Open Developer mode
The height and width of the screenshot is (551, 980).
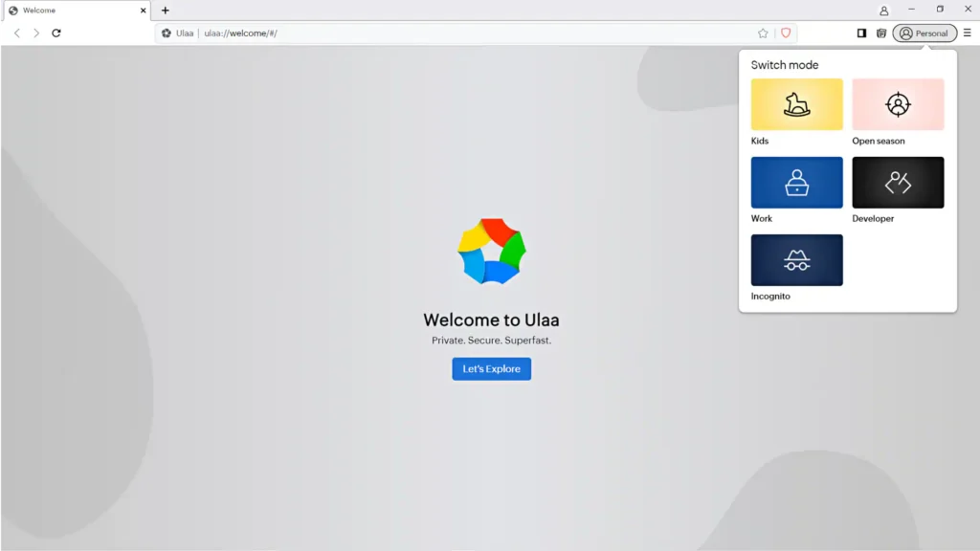pos(898,182)
